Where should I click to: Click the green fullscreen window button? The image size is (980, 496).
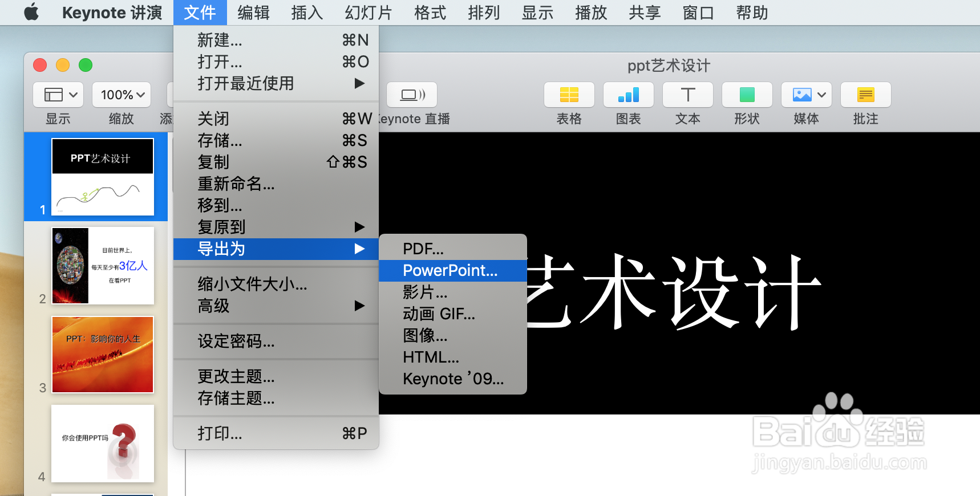click(86, 65)
